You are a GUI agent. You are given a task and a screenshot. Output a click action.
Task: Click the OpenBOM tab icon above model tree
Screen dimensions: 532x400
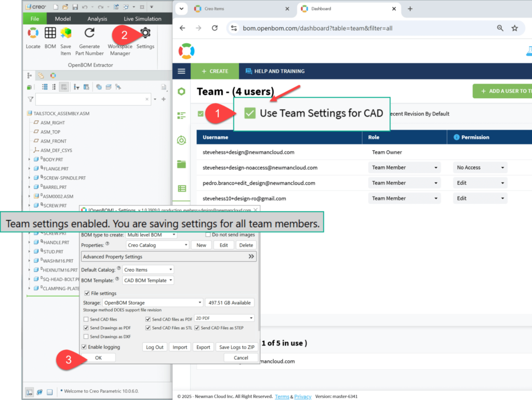pyautogui.click(x=54, y=75)
